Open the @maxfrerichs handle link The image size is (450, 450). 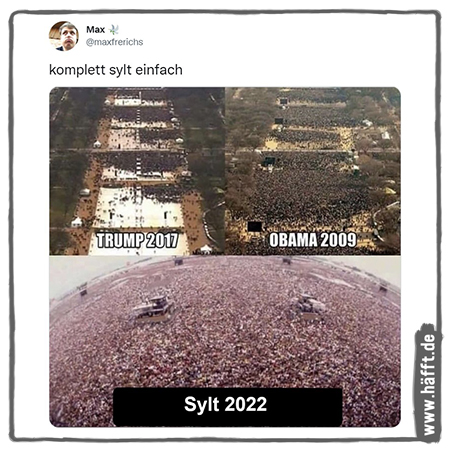[114, 42]
